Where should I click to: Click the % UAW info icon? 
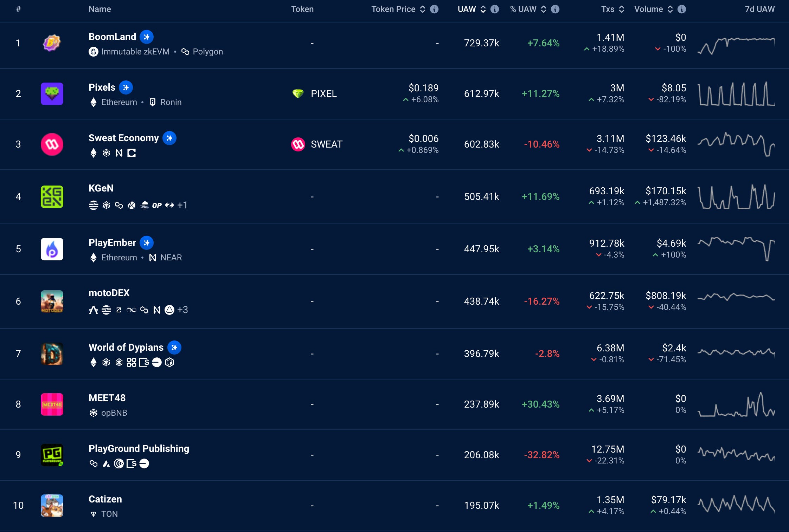(555, 9)
